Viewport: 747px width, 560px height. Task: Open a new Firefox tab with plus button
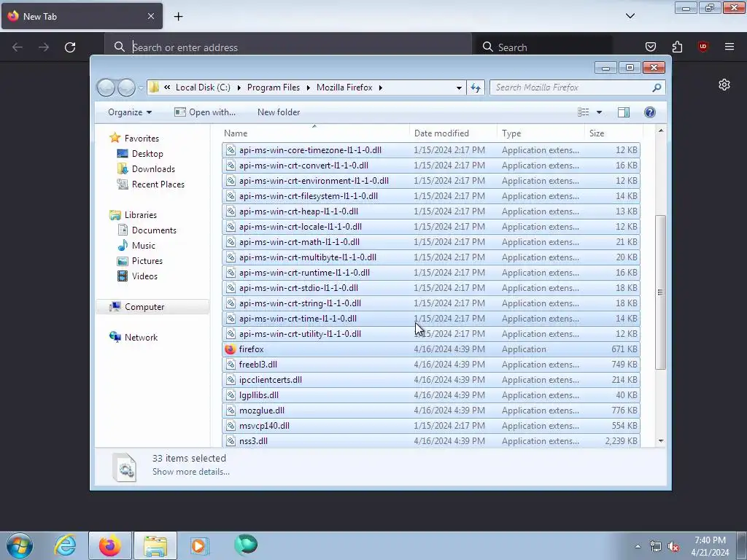click(x=178, y=17)
